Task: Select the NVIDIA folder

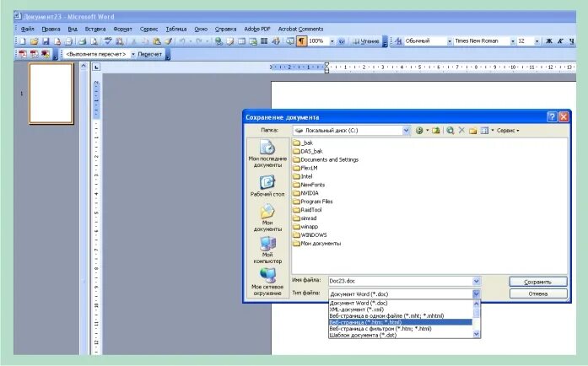Action: [305, 193]
